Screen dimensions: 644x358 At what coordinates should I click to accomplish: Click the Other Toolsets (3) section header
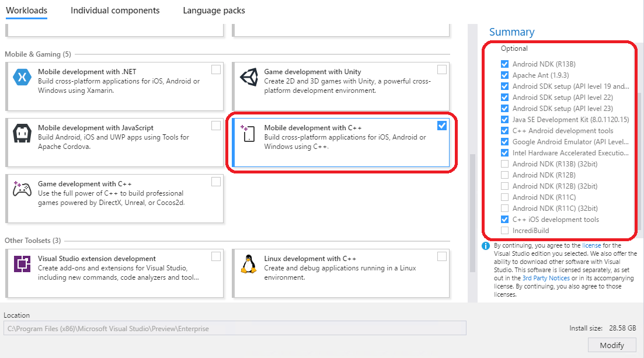[x=33, y=241]
